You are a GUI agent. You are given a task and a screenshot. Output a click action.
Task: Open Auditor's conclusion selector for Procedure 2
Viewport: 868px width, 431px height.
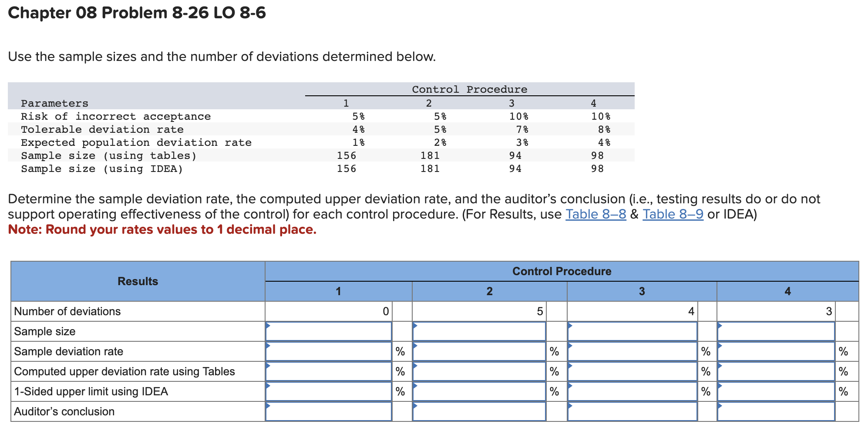pos(479,411)
